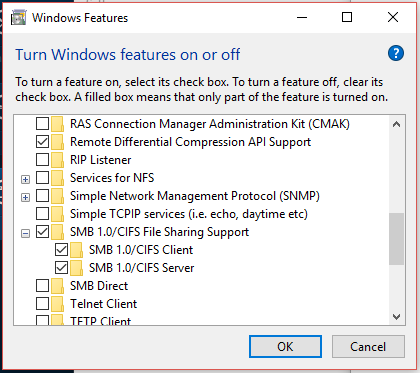Viewport: 420px width, 373px height.
Task: Click the Windows Features title bar icon
Action: (18, 18)
